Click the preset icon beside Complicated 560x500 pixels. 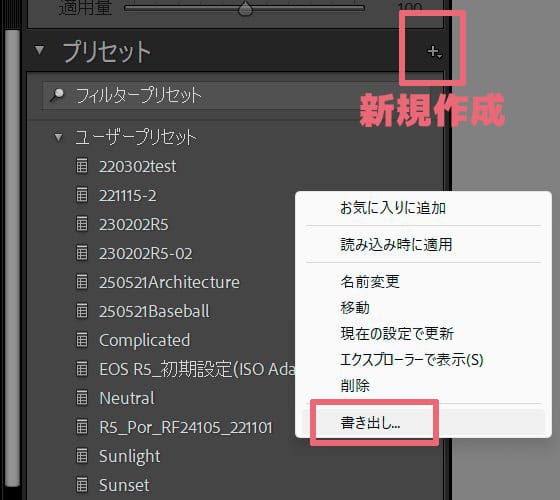pyautogui.click(x=82, y=340)
